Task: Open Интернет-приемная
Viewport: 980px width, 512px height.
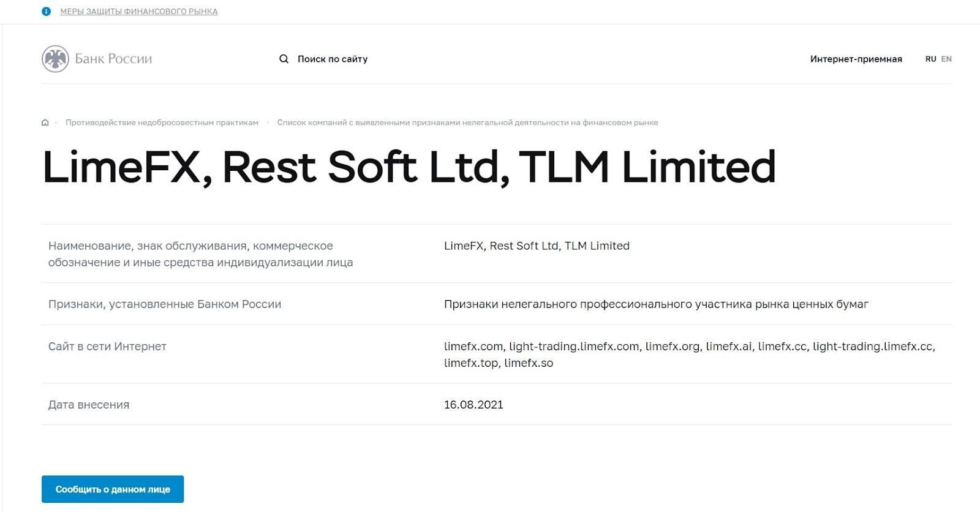Action: [x=856, y=59]
